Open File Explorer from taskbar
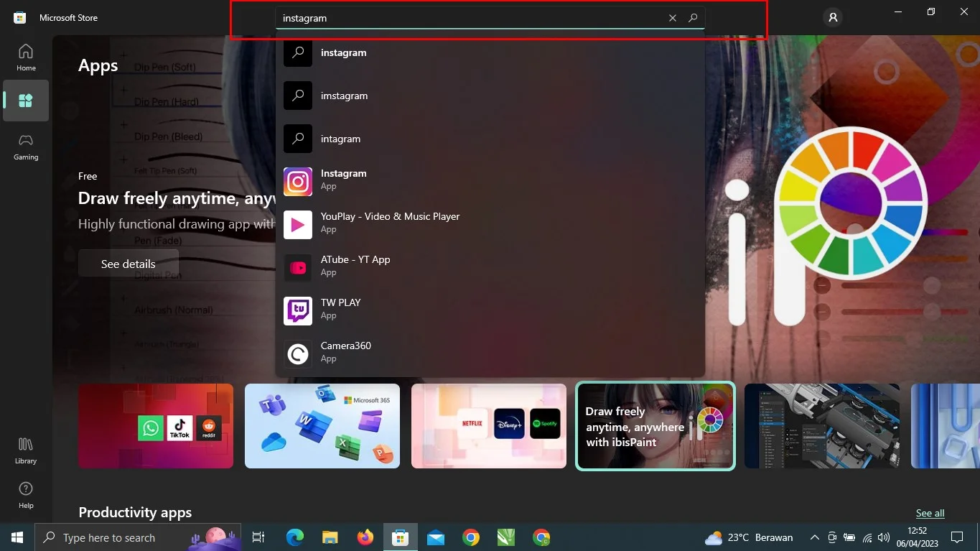The height and width of the screenshot is (551, 980). pos(330,537)
